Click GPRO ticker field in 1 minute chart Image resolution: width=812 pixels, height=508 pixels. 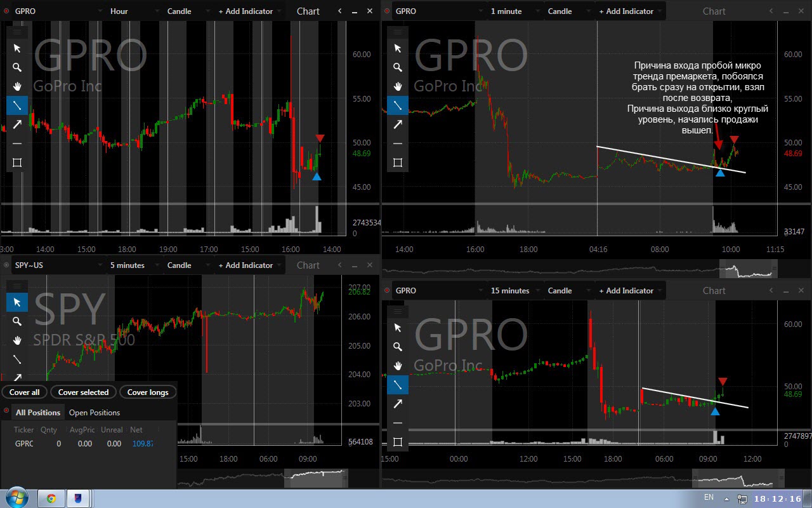click(438, 11)
